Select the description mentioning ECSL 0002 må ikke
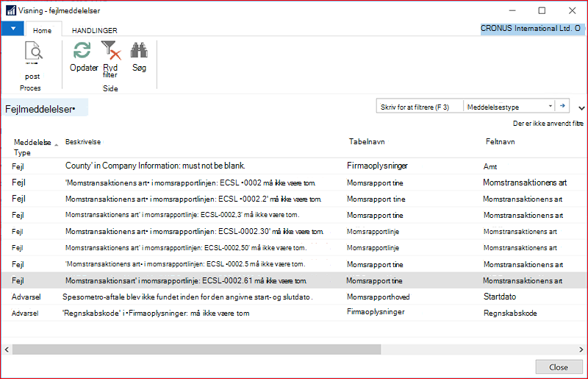This screenshot has height=379, width=588. 190,183
